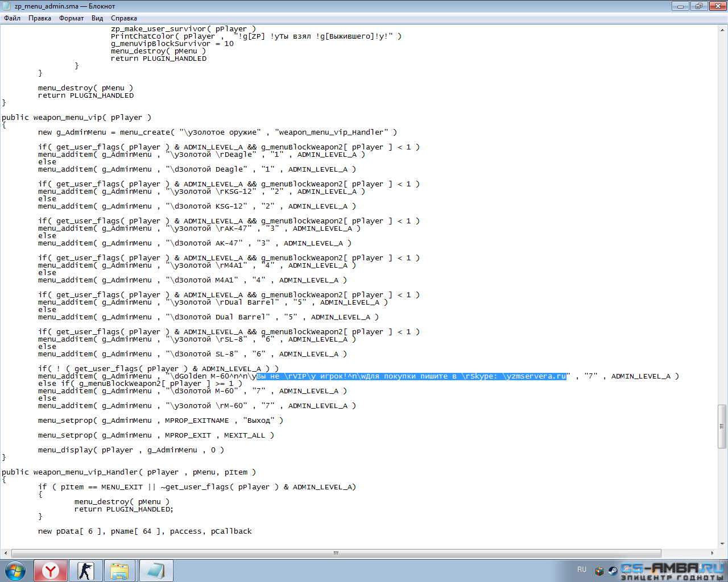
Task: Click the RU language indicator
Action: (x=582, y=569)
